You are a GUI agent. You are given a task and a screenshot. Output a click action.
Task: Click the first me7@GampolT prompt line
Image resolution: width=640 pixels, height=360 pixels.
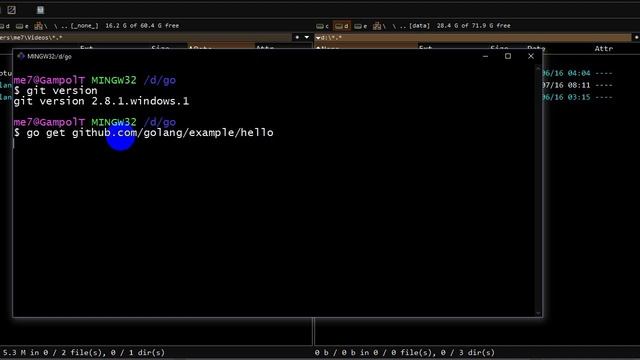click(x=95, y=80)
